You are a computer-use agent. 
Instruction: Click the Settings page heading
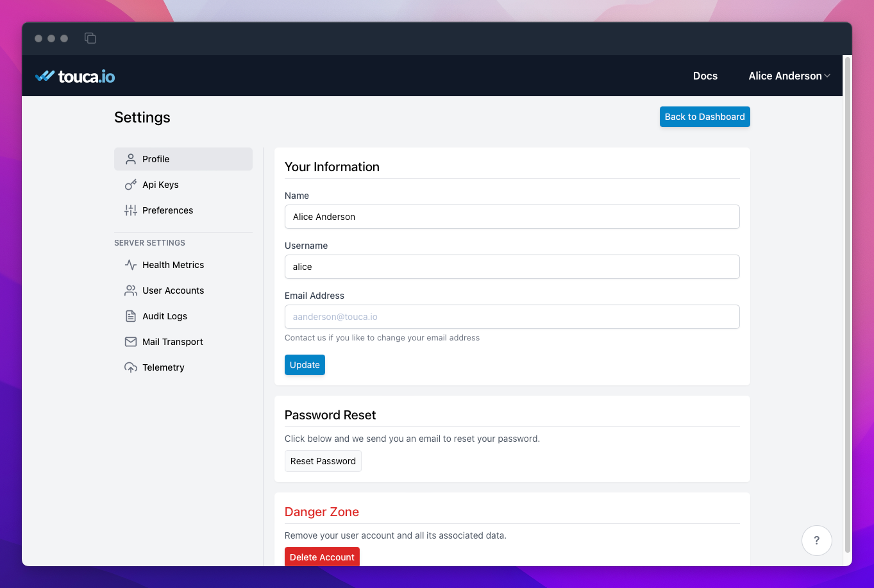click(142, 117)
